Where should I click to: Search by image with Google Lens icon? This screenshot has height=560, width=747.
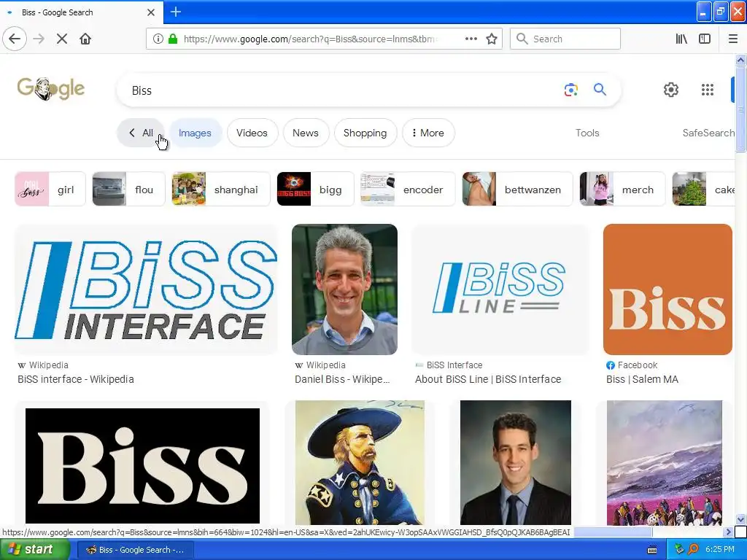[x=570, y=90]
